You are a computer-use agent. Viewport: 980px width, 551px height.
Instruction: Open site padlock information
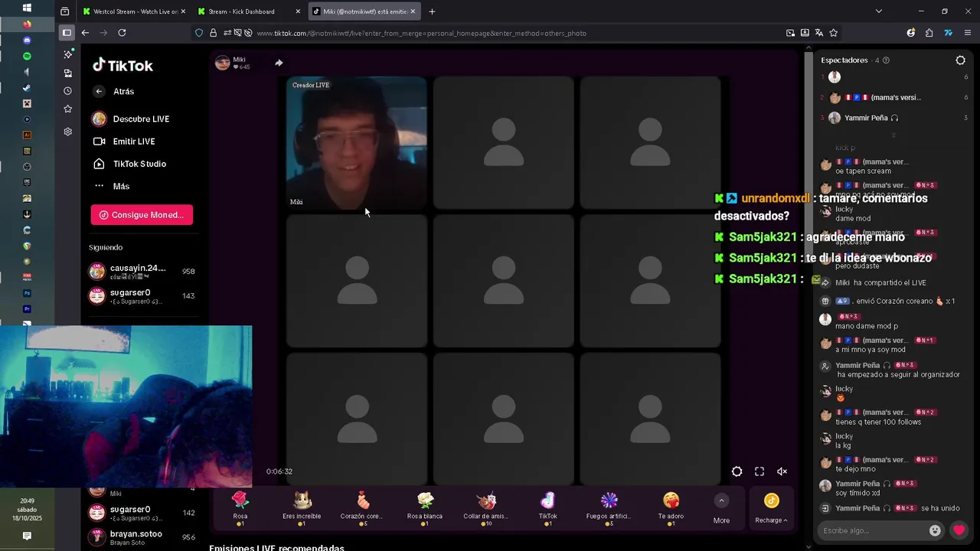pyautogui.click(x=213, y=33)
